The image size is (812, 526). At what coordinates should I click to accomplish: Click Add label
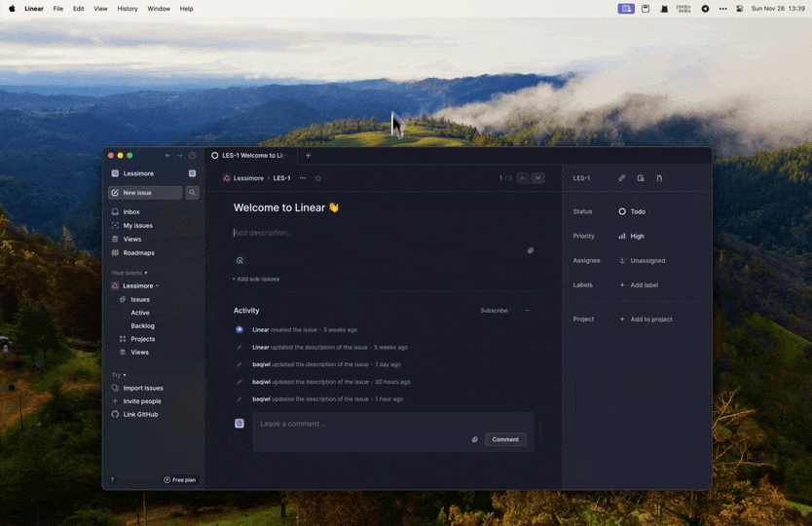pyautogui.click(x=639, y=285)
